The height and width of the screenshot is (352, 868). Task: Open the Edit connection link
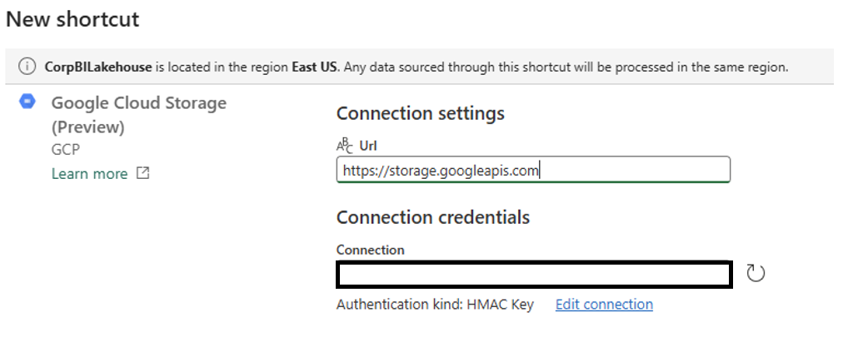click(x=604, y=304)
